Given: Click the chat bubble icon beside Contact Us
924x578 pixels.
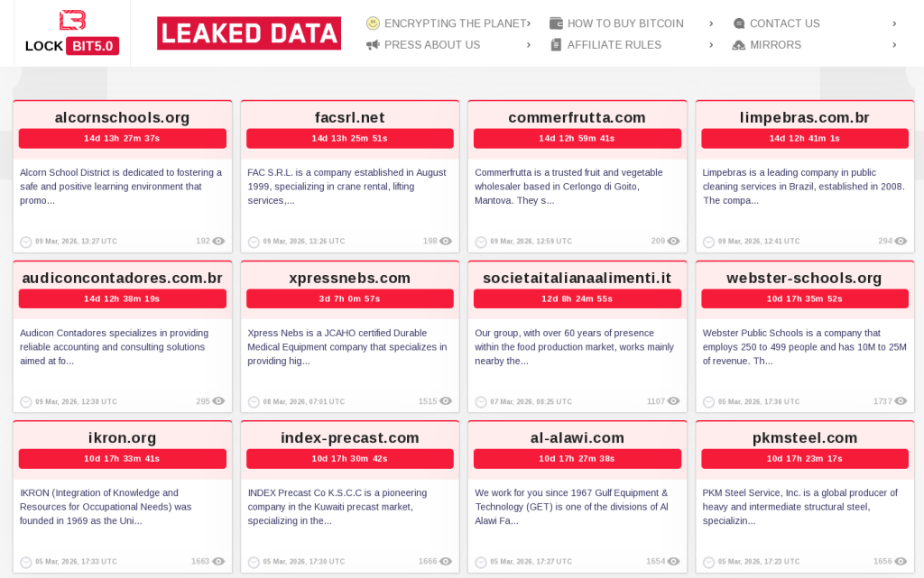Looking at the screenshot, I should point(739,23).
